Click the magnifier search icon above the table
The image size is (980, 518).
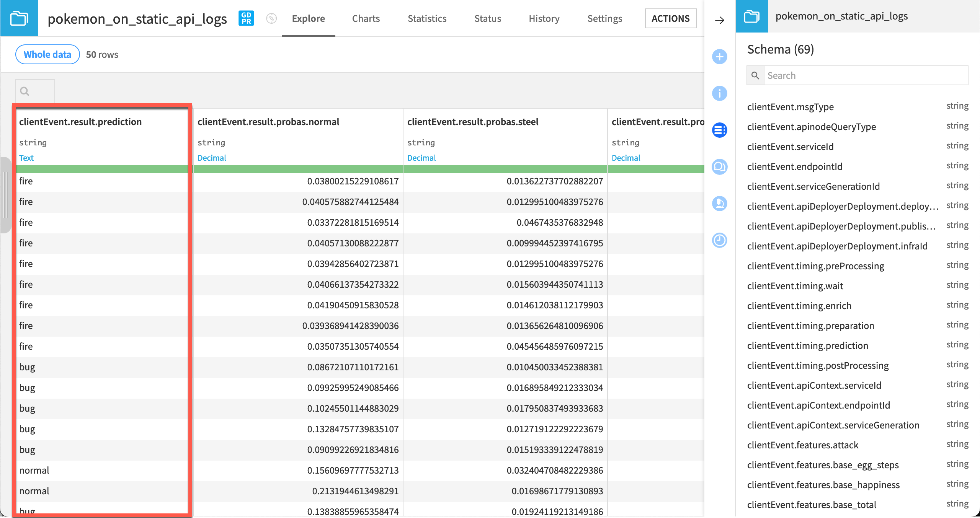[x=24, y=91]
